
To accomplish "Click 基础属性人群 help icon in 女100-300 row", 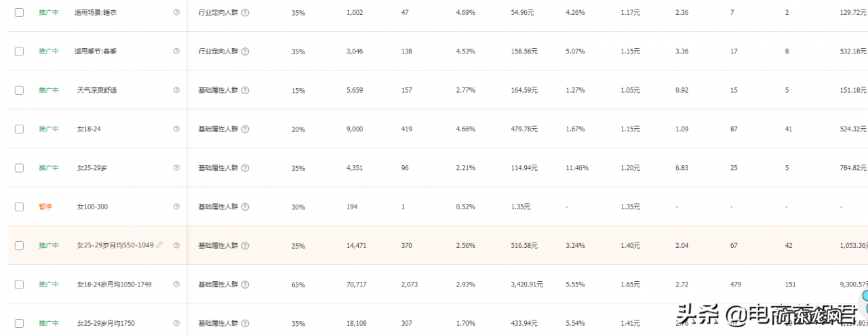I will click(245, 207).
